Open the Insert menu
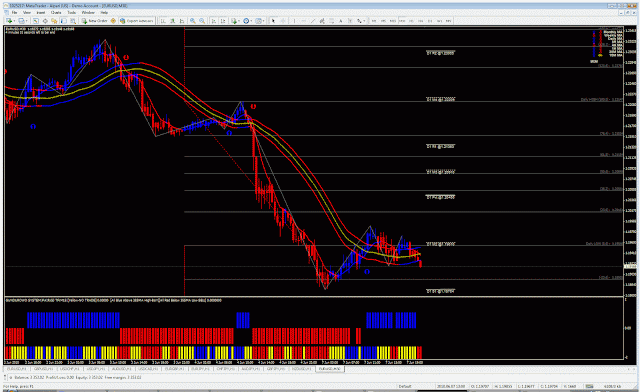Image resolution: width=640 pixels, height=392 pixels. (41, 13)
